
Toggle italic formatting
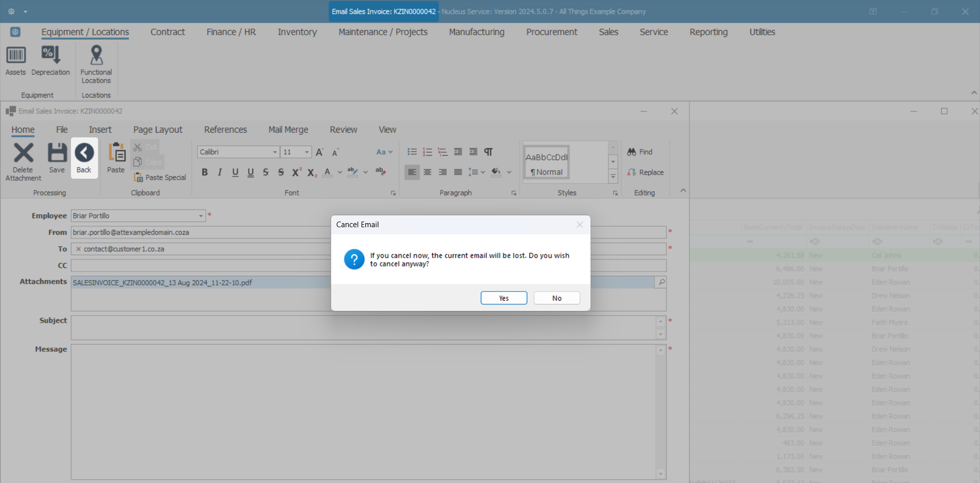pos(220,173)
